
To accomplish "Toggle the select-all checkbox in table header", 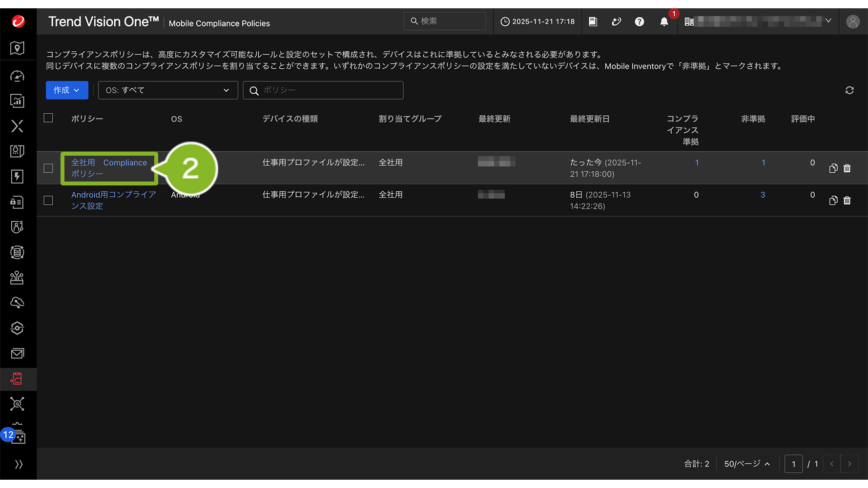I will pos(48,118).
